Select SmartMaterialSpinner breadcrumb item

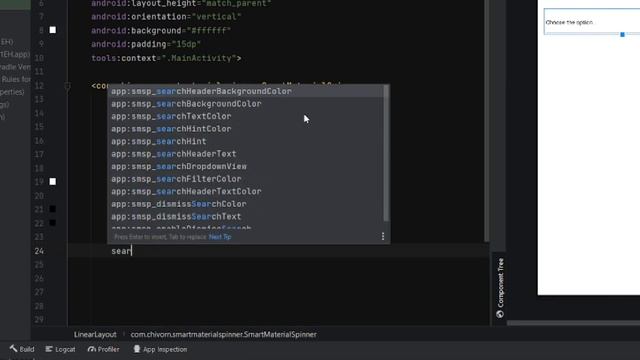223,334
